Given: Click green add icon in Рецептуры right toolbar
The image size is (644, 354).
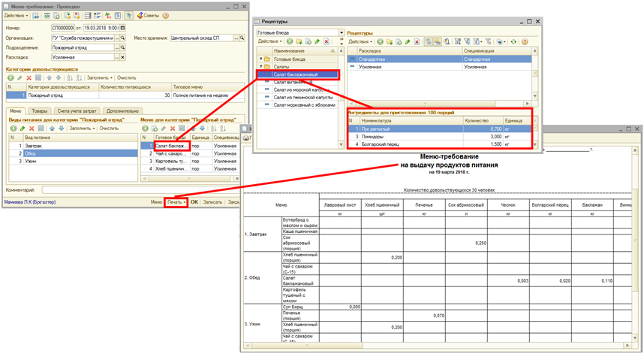Looking at the screenshot, I should click(381, 42).
